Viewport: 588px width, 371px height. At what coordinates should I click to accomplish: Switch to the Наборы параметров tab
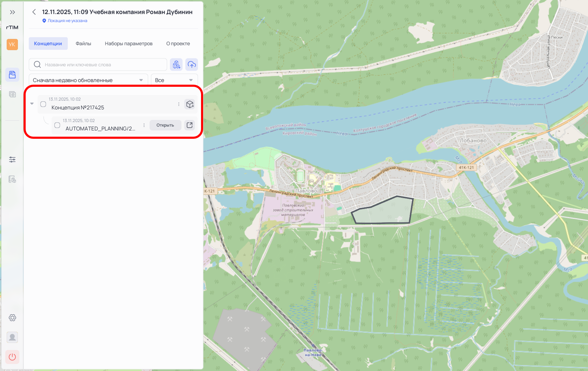pyautogui.click(x=129, y=44)
